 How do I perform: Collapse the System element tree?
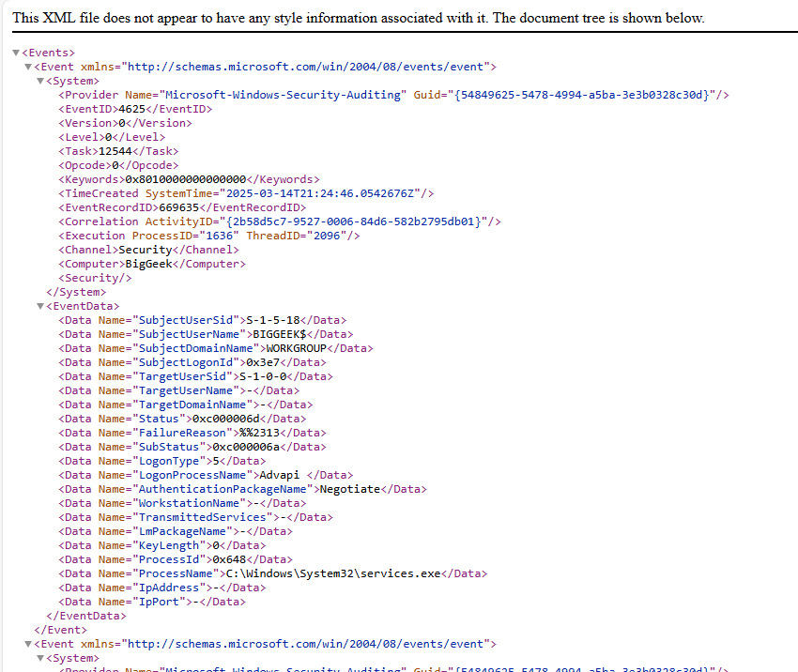[39, 81]
